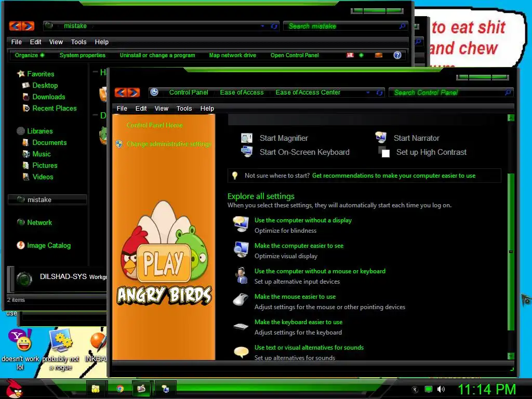
Task: Open Help menu in the mistake window
Action: pos(101,42)
